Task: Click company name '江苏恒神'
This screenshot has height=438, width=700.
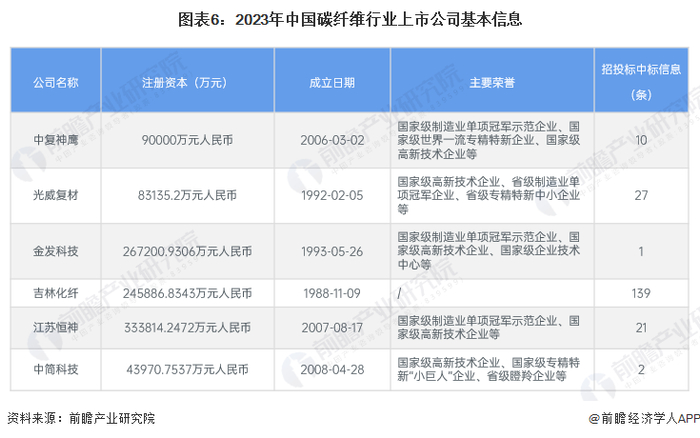Action: (x=56, y=328)
